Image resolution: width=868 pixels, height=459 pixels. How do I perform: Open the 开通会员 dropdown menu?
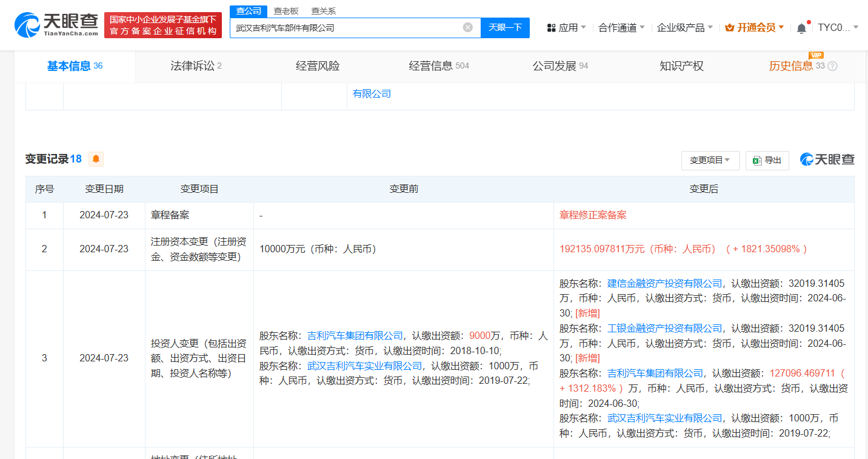point(781,27)
